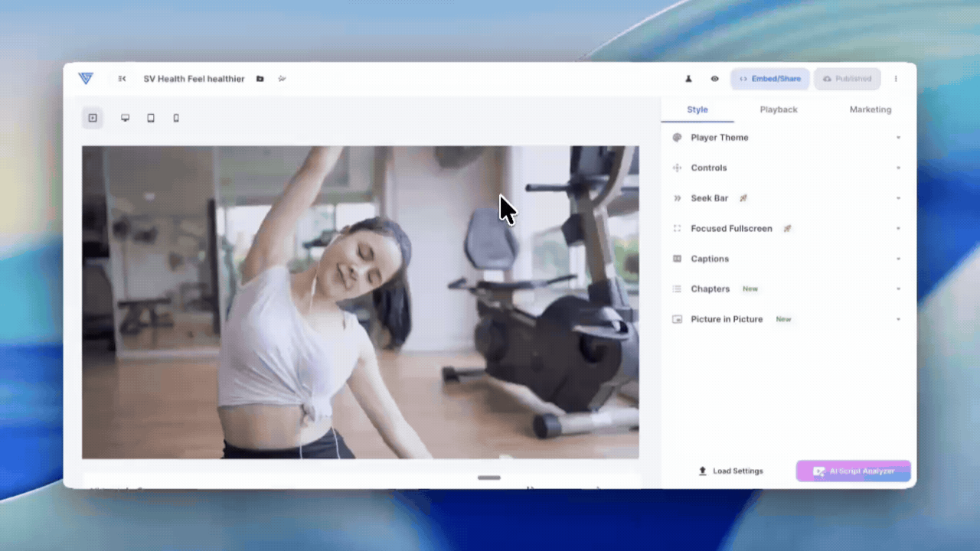The height and width of the screenshot is (551, 980).
Task: Expand the Player Theme section arrow
Action: pyautogui.click(x=898, y=138)
